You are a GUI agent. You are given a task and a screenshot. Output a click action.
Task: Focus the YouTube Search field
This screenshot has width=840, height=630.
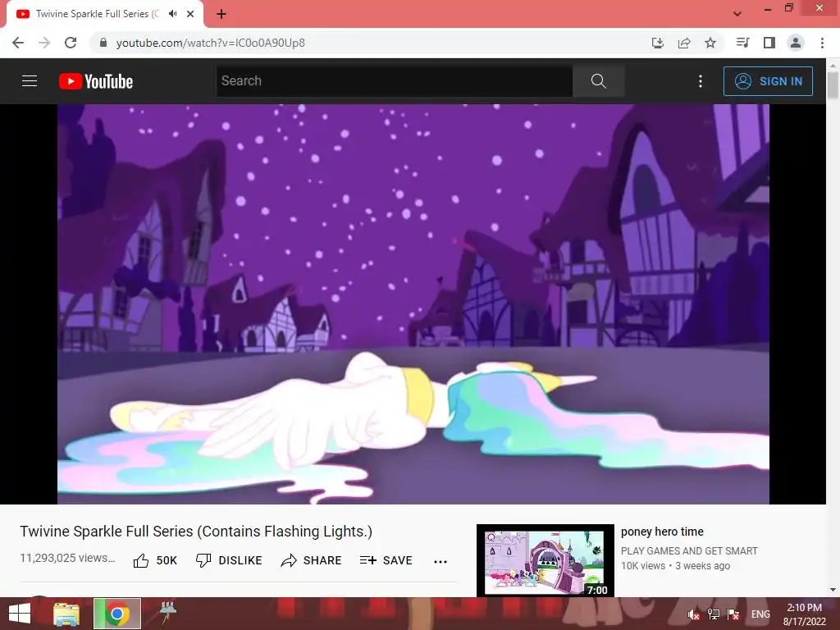[395, 81]
